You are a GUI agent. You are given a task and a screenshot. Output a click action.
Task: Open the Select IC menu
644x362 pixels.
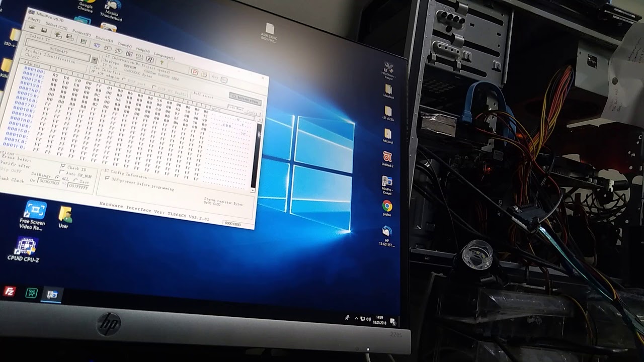[x=56, y=25]
